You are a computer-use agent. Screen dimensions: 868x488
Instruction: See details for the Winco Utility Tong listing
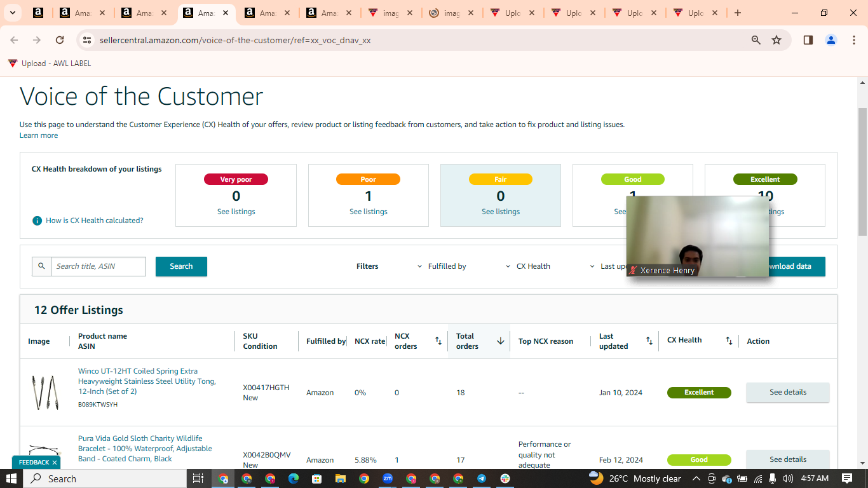tap(788, 392)
